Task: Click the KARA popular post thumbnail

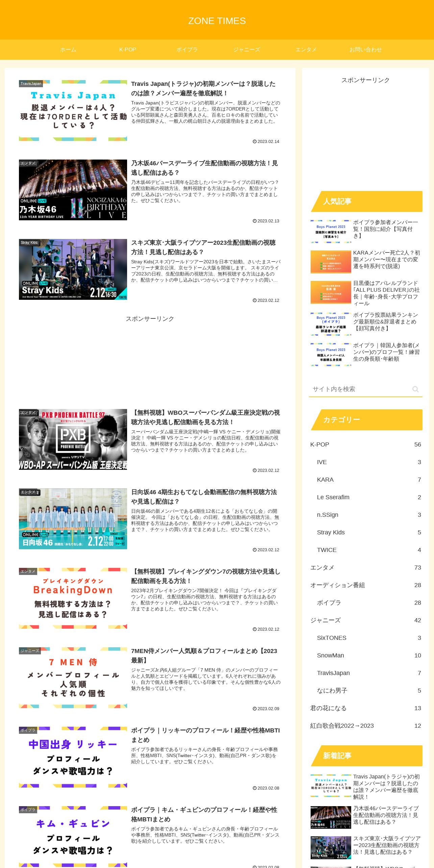Action: click(331, 262)
